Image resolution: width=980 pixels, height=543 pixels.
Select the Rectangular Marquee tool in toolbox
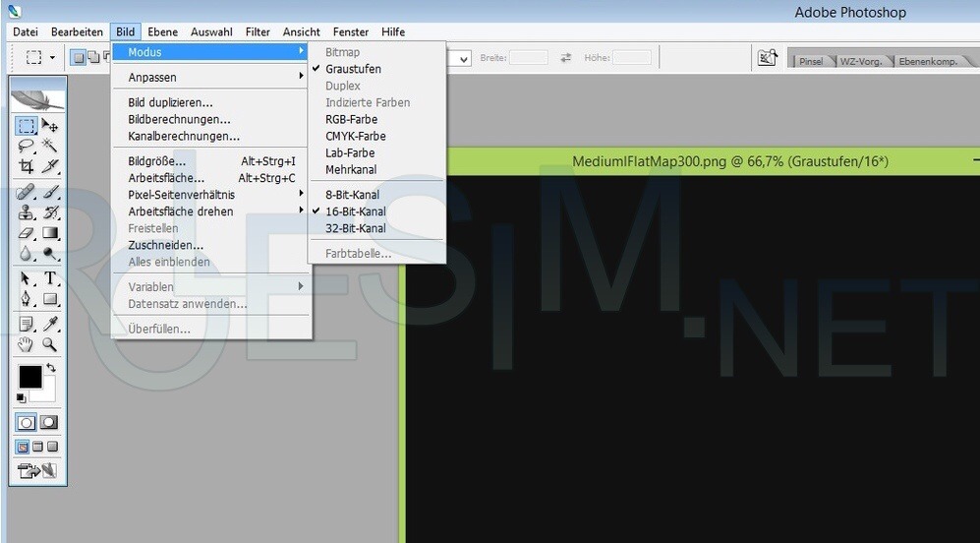pos(27,126)
